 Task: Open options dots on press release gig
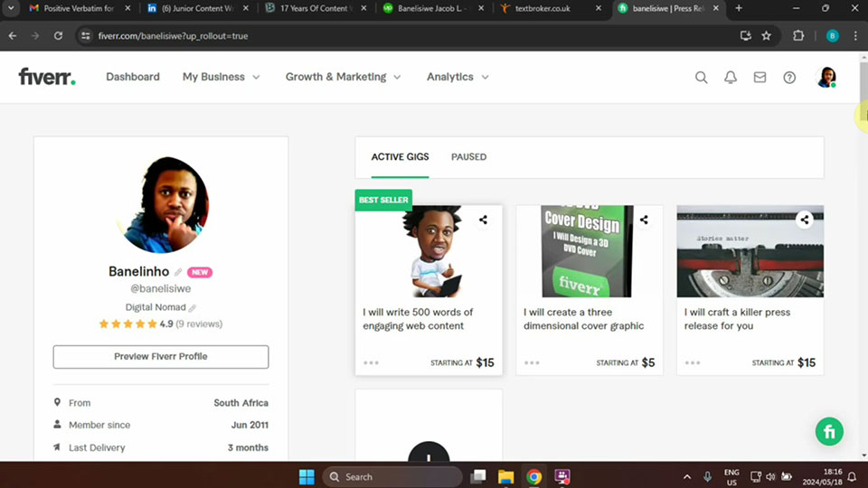(x=692, y=363)
